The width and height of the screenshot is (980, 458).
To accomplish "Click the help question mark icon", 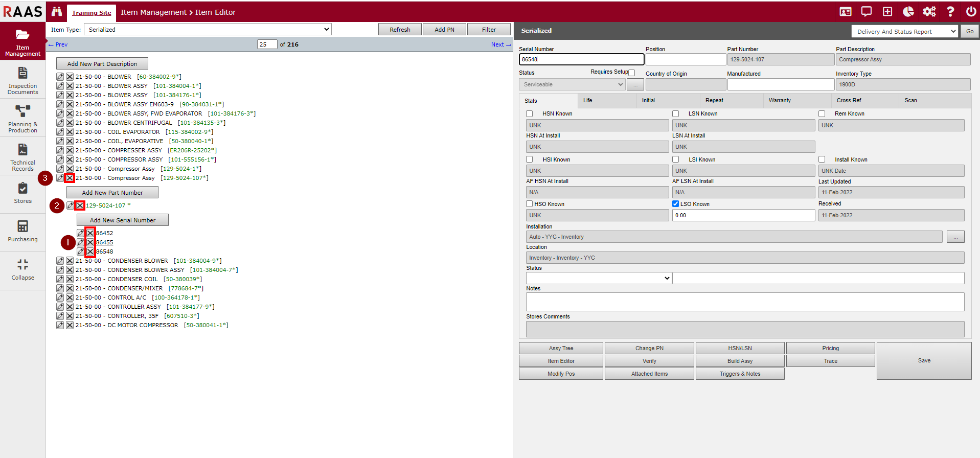I will pos(950,12).
